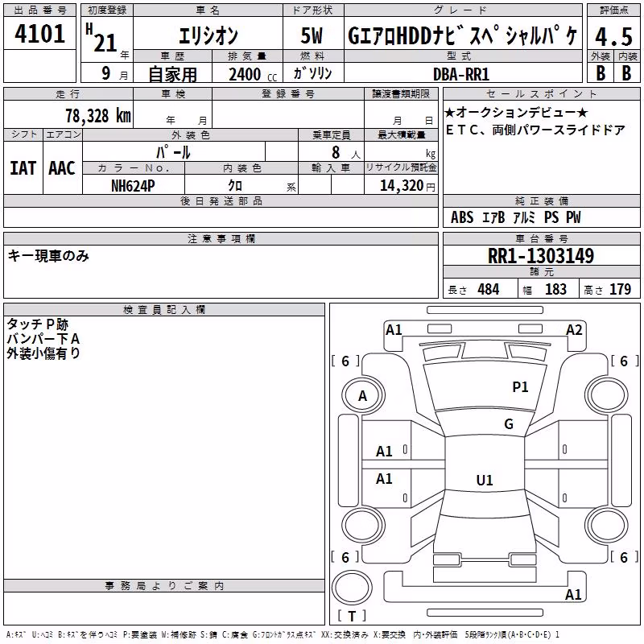
Task: Select the A1 mark on the front door
Action: (x=384, y=452)
